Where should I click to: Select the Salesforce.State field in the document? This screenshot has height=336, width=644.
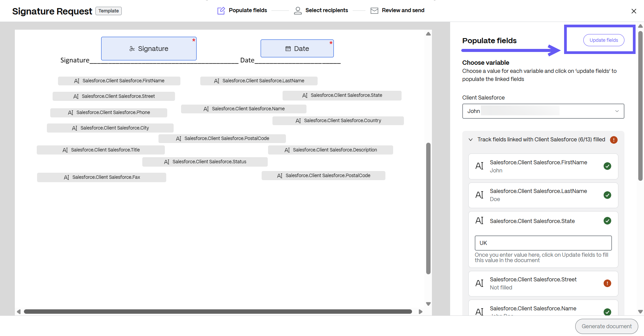342,95
